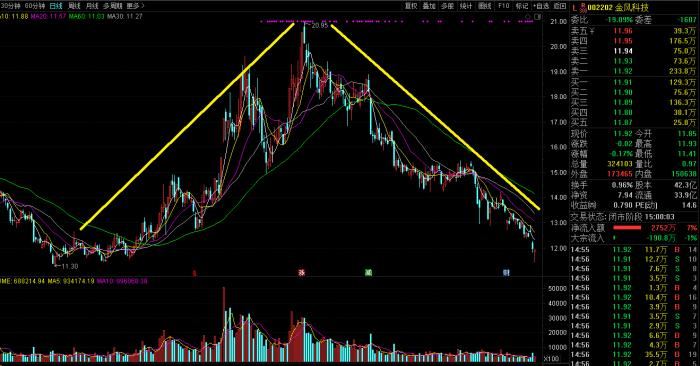Click the small house icon above price axis
700x366 pixels.
529,17
